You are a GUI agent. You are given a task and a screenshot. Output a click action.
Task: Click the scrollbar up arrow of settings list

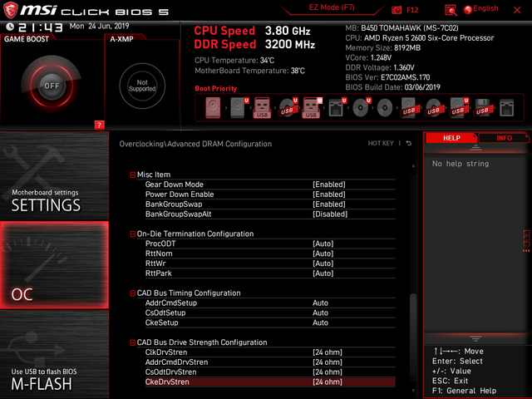pos(413,166)
